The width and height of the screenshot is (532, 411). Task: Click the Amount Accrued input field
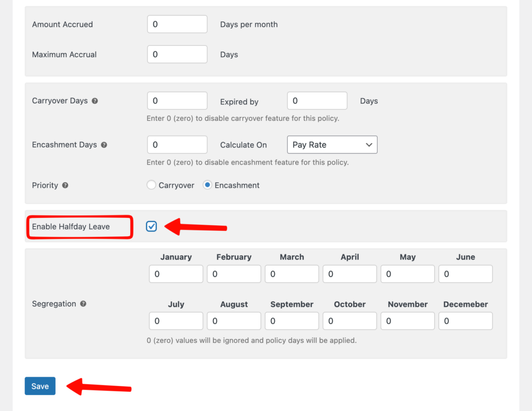177,24
